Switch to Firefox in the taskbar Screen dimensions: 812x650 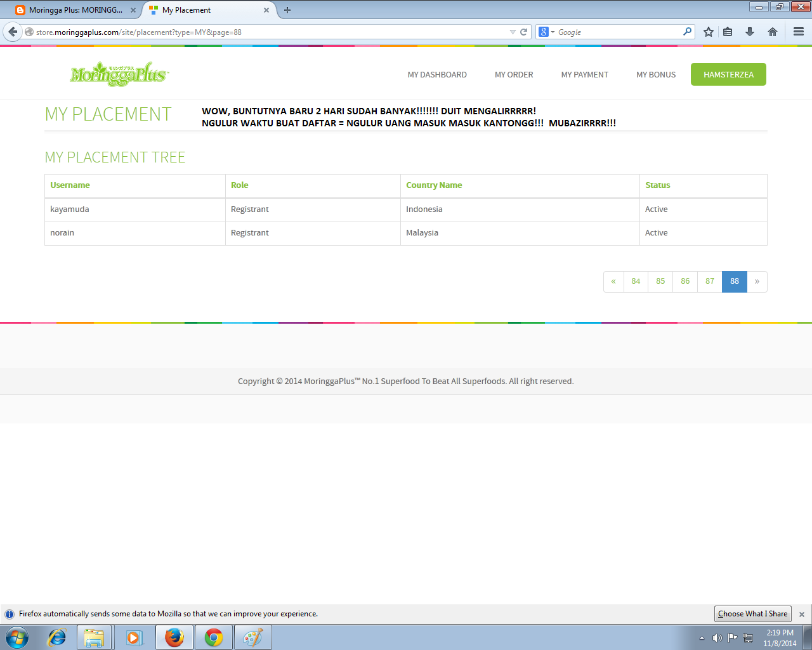pos(174,637)
